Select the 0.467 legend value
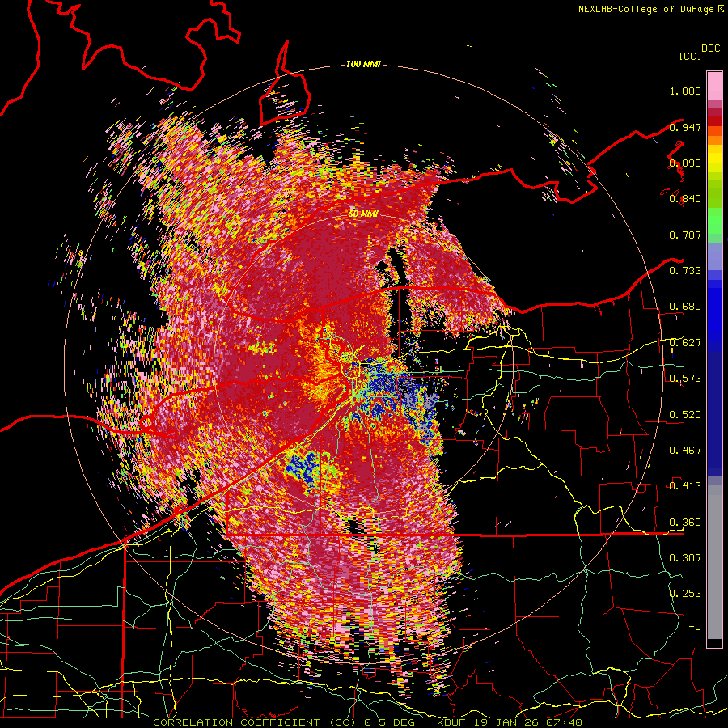This screenshot has width=728, height=728. tap(685, 451)
